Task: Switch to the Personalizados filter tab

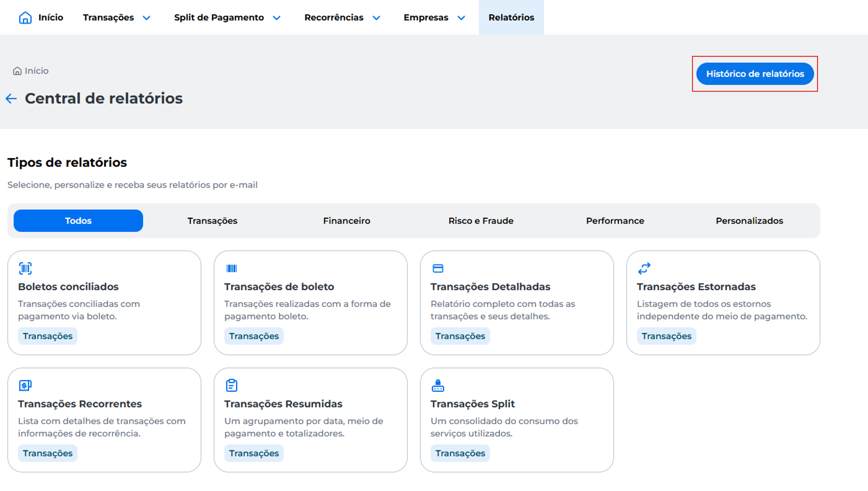Action: point(749,221)
